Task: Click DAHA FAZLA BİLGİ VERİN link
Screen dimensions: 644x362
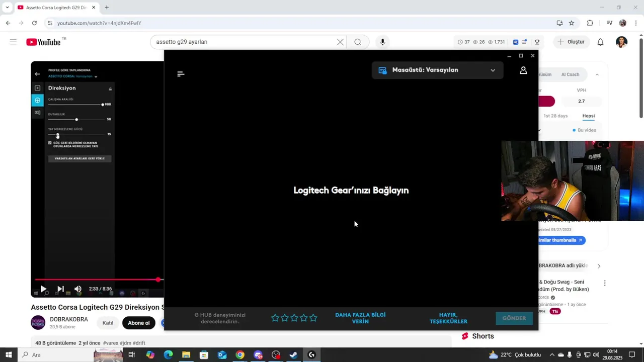Action: [x=360, y=318]
